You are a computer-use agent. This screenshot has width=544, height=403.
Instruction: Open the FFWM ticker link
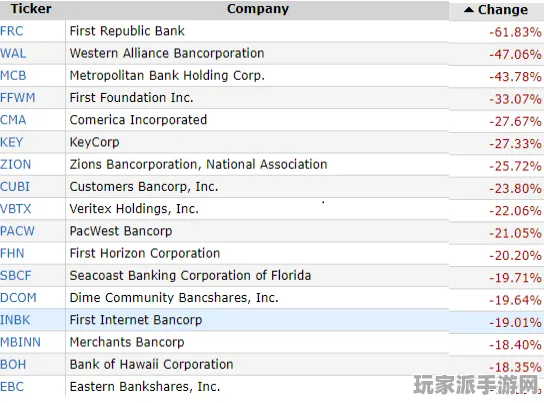(18, 98)
